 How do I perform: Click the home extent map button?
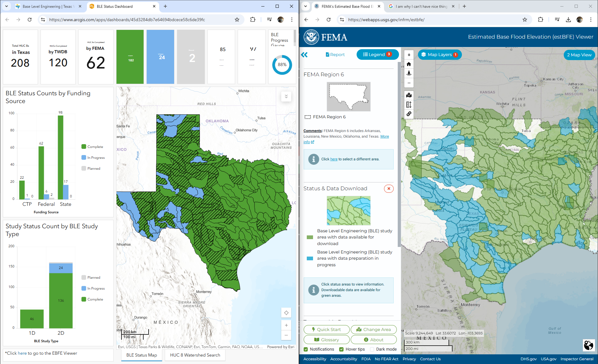tap(409, 64)
